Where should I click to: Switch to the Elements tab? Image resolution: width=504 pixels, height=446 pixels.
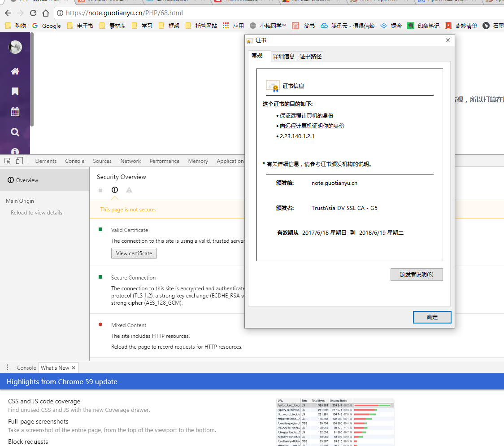[x=46, y=161]
